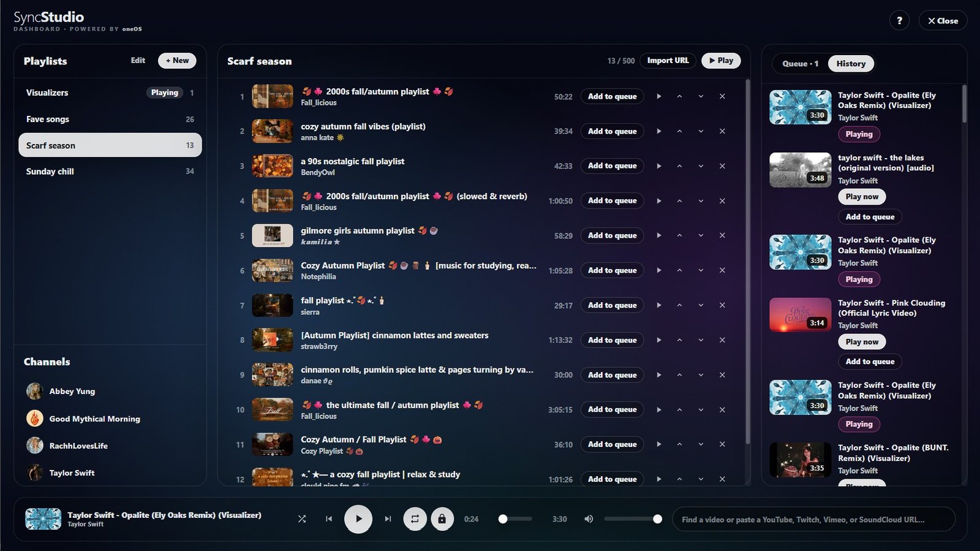Click 'gilmore girls autumn playlist' thumbnail
Screen dimensions: 980x551
[273, 235]
